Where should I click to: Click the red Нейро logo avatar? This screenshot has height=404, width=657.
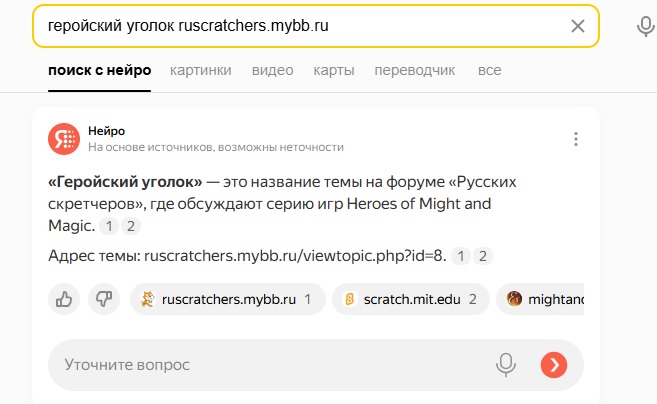64,139
